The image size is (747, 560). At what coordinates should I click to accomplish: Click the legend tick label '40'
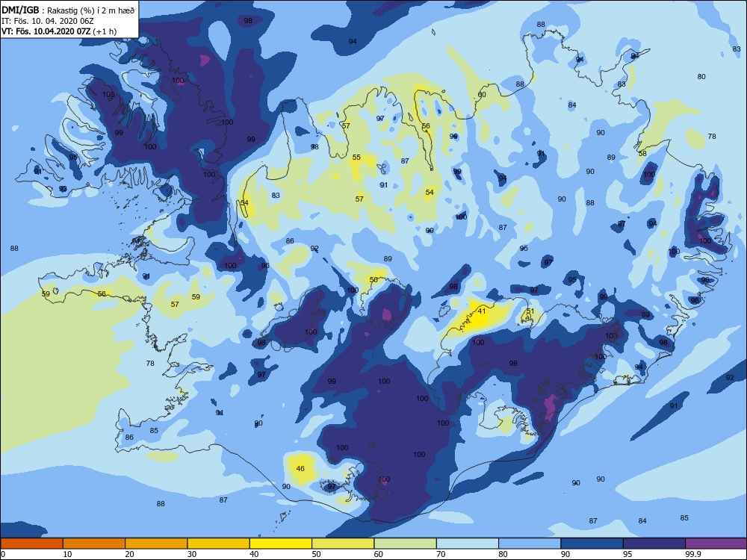click(254, 554)
